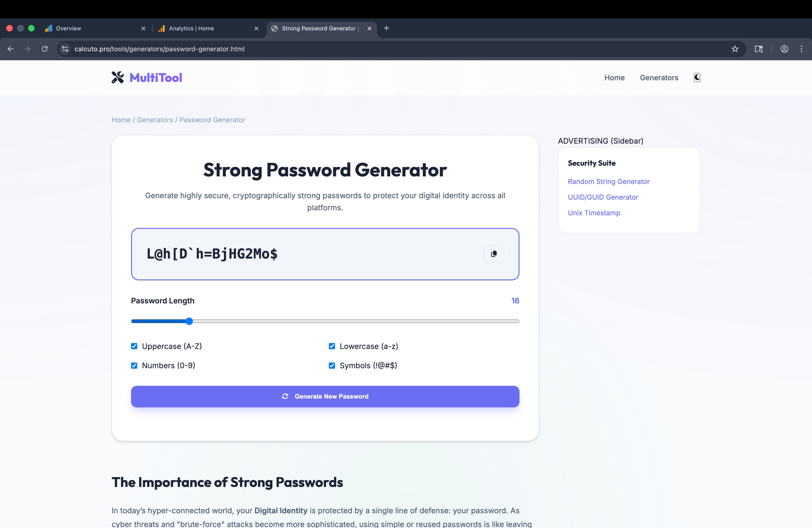The height and width of the screenshot is (528, 812).
Task: Uncheck the Lowercase (a-z) checkbox
Action: point(332,346)
